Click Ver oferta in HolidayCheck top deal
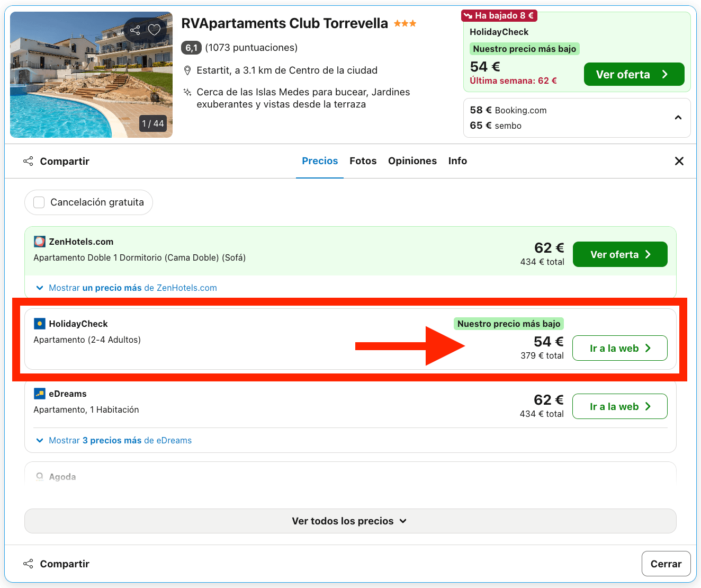This screenshot has width=701, height=588. tap(634, 74)
